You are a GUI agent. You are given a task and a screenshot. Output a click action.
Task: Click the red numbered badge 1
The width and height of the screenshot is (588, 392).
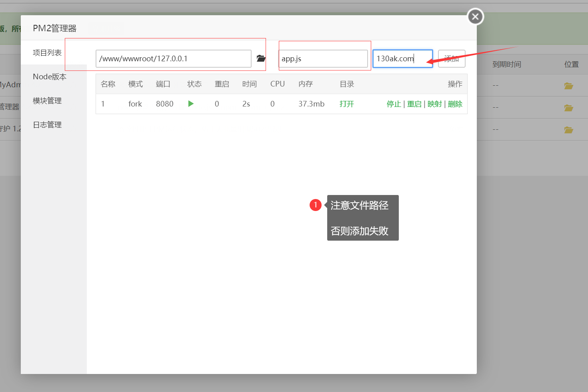[x=315, y=205]
